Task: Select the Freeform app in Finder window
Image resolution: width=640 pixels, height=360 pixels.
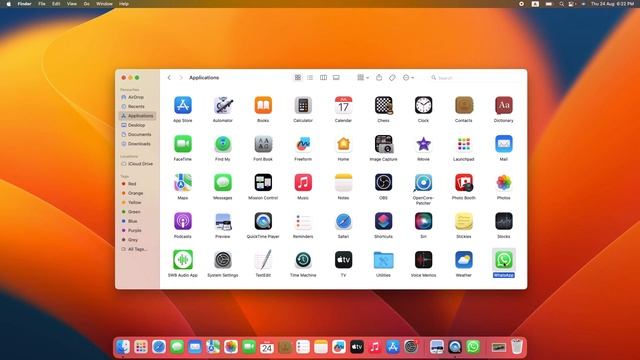Action: pos(303,144)
